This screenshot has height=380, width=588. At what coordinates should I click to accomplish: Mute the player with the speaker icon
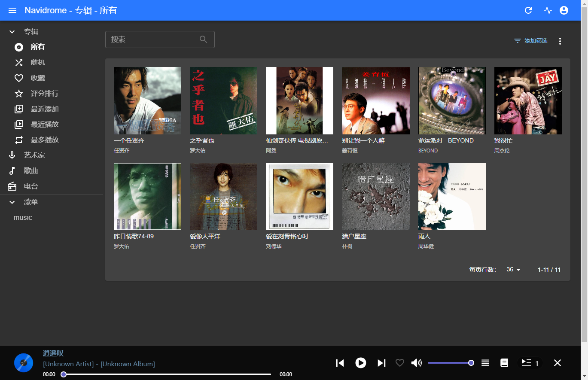pos(416,363)
